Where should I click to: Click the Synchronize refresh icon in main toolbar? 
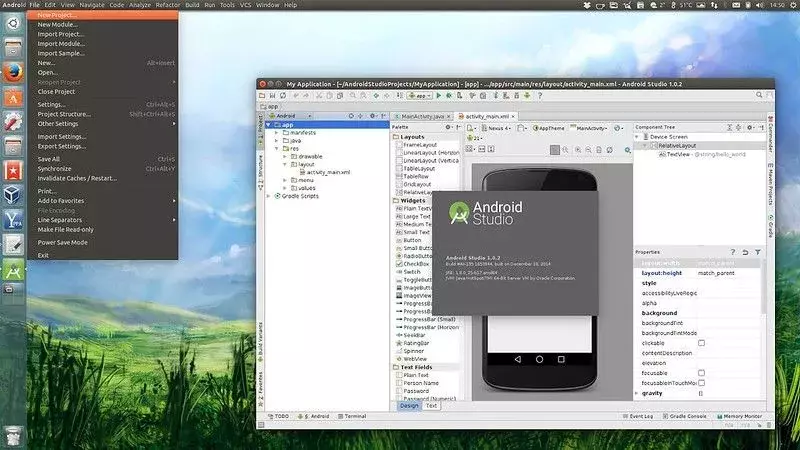click(x=283, y=95)
